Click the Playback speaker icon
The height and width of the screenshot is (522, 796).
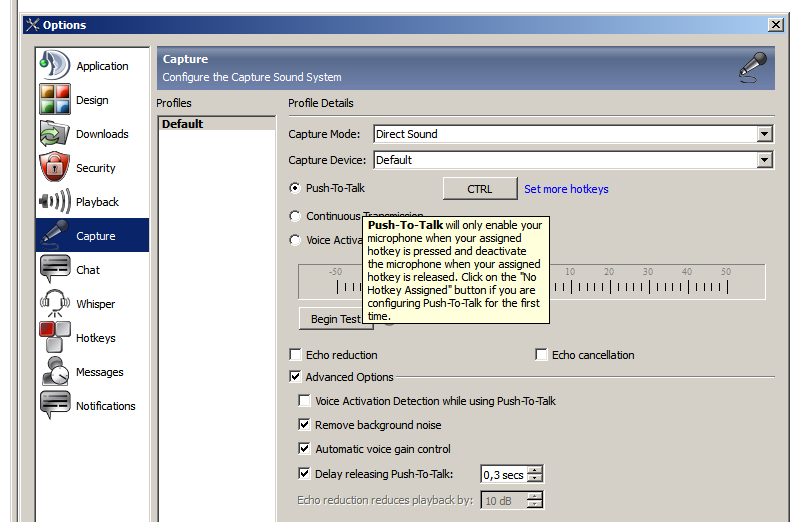54,202
